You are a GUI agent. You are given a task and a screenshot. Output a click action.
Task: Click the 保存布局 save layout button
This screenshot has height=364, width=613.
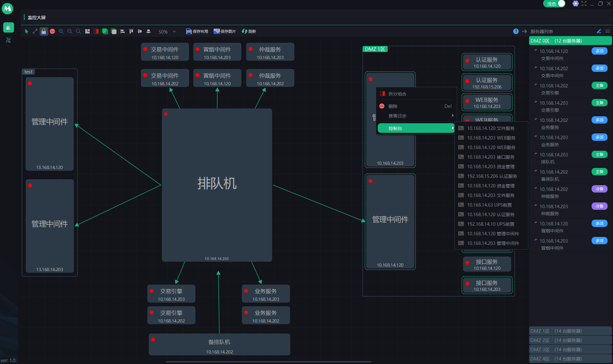coord(197,31)
